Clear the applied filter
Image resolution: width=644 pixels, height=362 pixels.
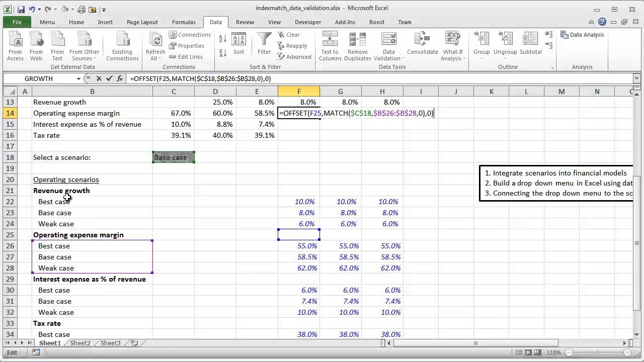pyautogui.click(x=289, y=35)
